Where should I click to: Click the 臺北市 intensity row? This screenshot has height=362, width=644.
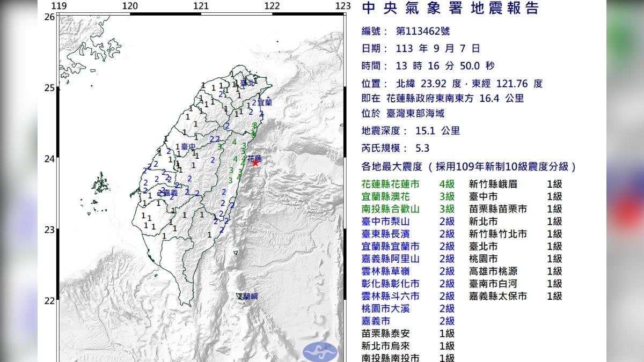pos(516,246)
